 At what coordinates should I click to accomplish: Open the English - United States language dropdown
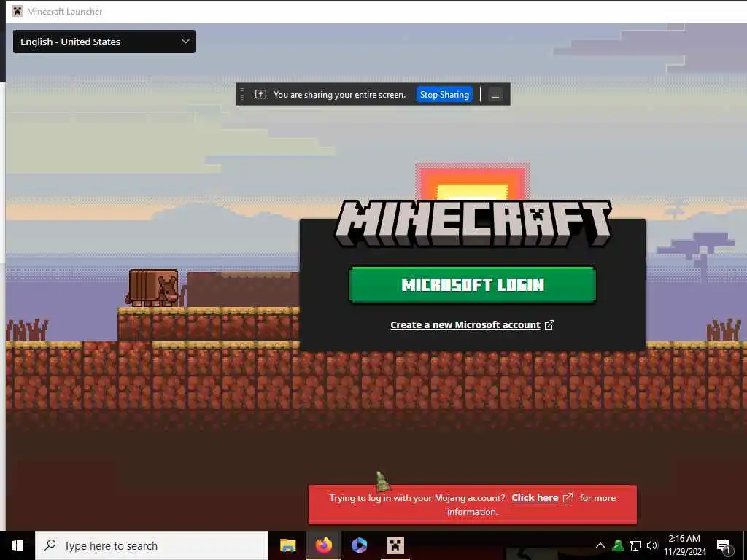coord(104,42)
